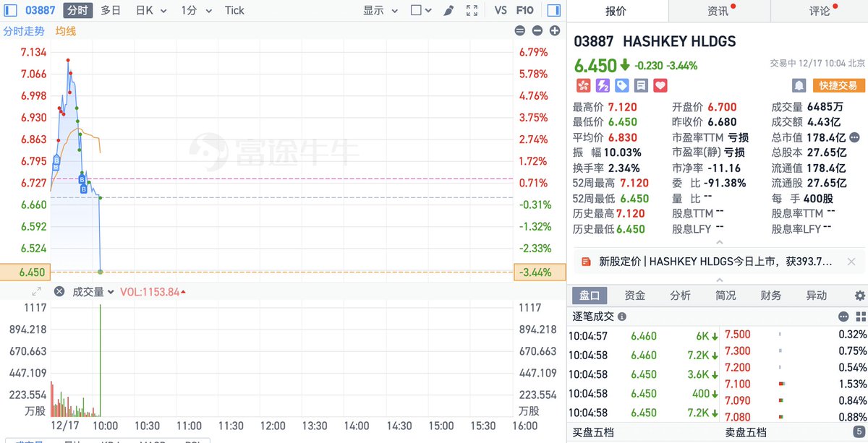Toggle the right sidebar panel icon
This screenshot has height=443, width=868.
(553, 10)
